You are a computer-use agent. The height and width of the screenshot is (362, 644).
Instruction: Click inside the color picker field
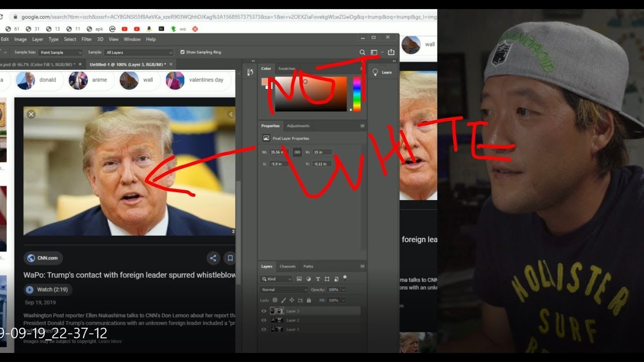tap(311, 94)
